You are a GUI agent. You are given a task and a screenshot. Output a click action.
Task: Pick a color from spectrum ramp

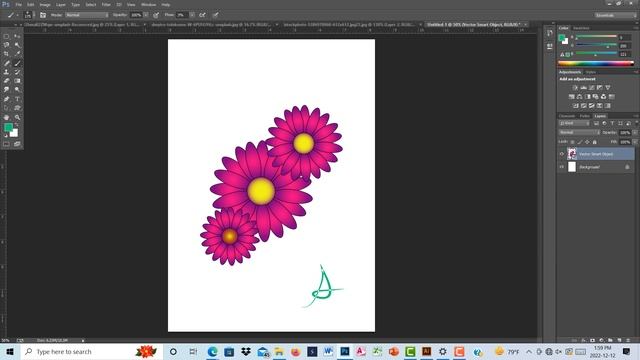[x=596, y=64]
